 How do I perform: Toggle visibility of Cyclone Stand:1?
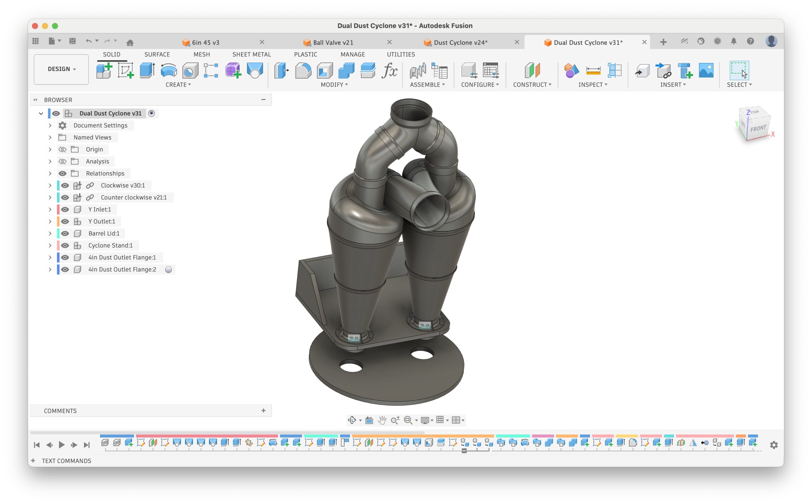click(65, 245)
